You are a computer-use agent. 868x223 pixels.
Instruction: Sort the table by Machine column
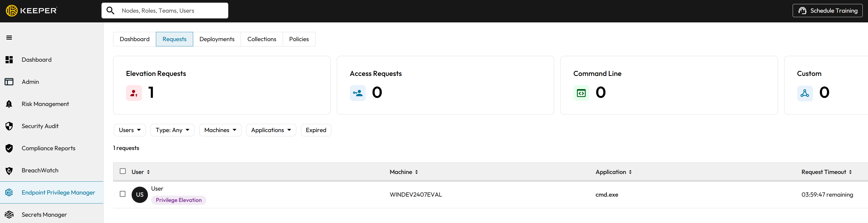pyautogui.click(x=404, y=172)
